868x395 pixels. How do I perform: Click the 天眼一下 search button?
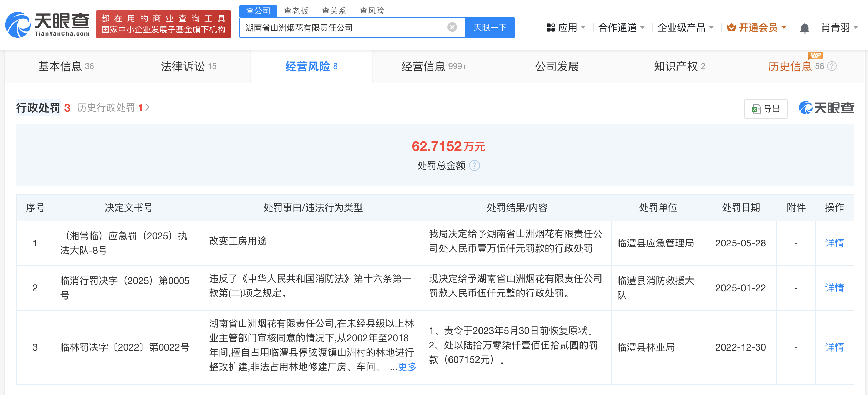click(490, 28)
